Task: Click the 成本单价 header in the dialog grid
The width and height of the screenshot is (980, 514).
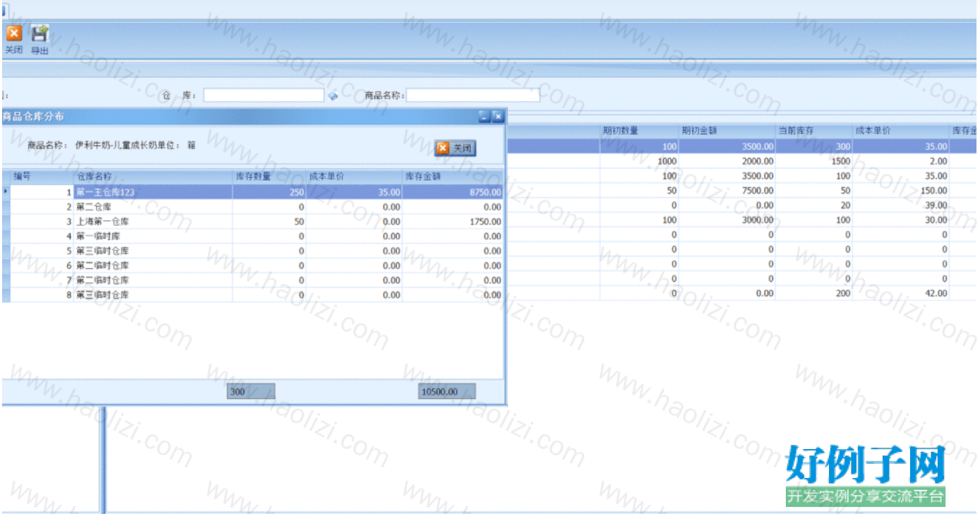Action: pos(354,177)
